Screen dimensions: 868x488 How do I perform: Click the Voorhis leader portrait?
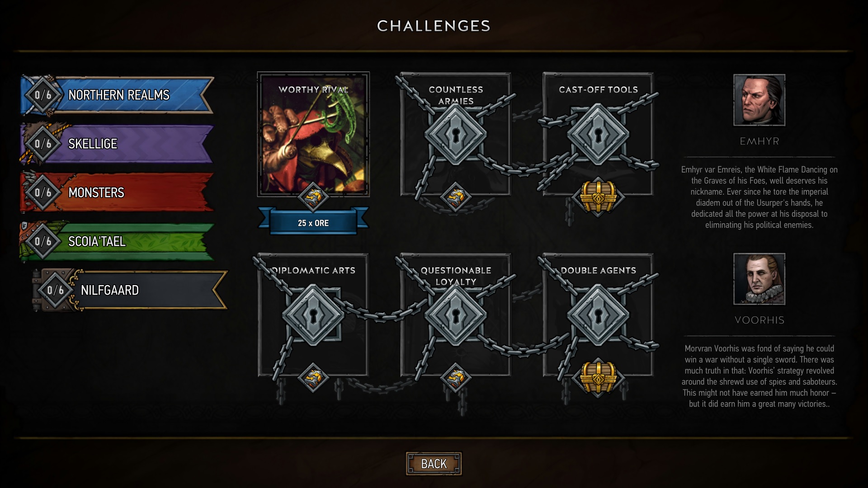point(759,279)
